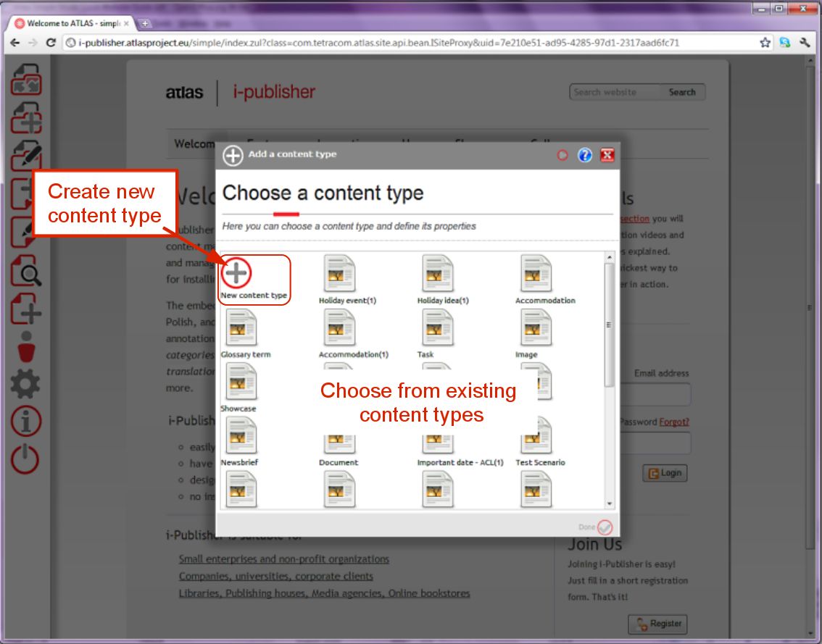Click the Test Scenario content type label
The height and width of the screenshot is (644, 822).
point(541,463)
